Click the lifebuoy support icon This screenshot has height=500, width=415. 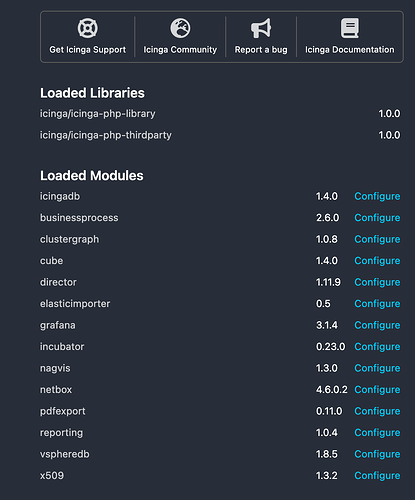click(88, 28)
